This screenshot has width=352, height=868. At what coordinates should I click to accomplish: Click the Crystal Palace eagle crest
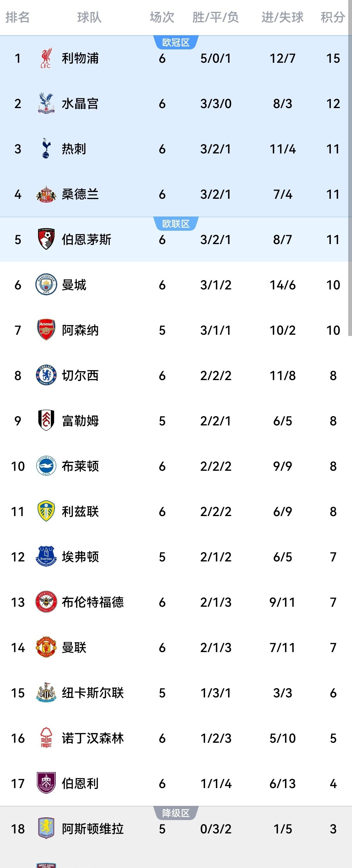coord(46,103)
